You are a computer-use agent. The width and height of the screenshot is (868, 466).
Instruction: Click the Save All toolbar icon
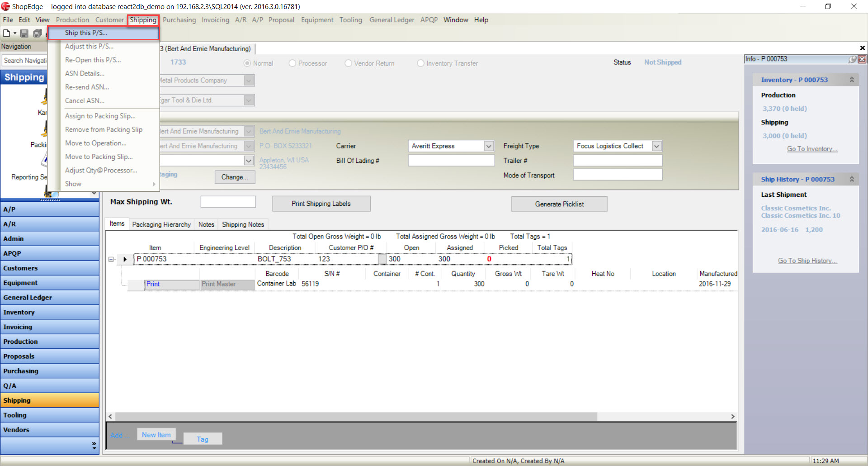(38, 33)
